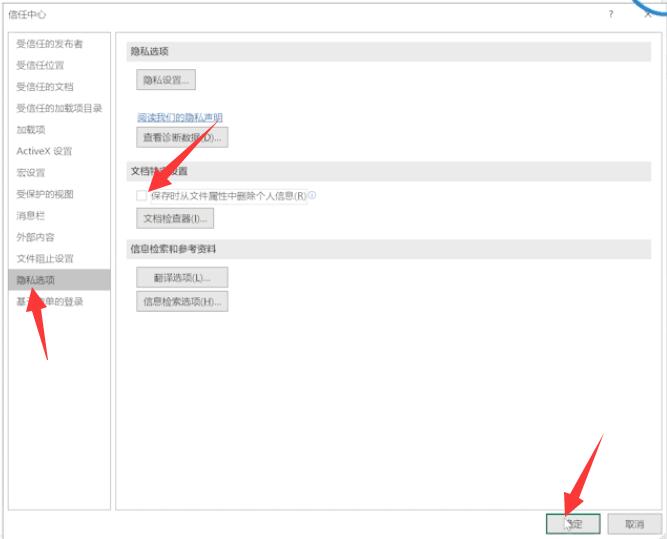Viewport: 667px width, 539px height.
Task: Select 受信任的加载项目录 category
Action: tap(59, 108)
